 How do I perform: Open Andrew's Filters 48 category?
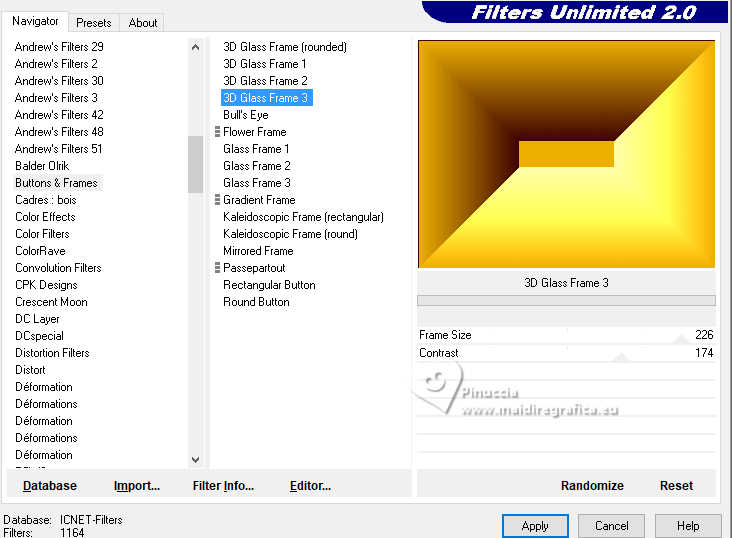click(59, 132)
